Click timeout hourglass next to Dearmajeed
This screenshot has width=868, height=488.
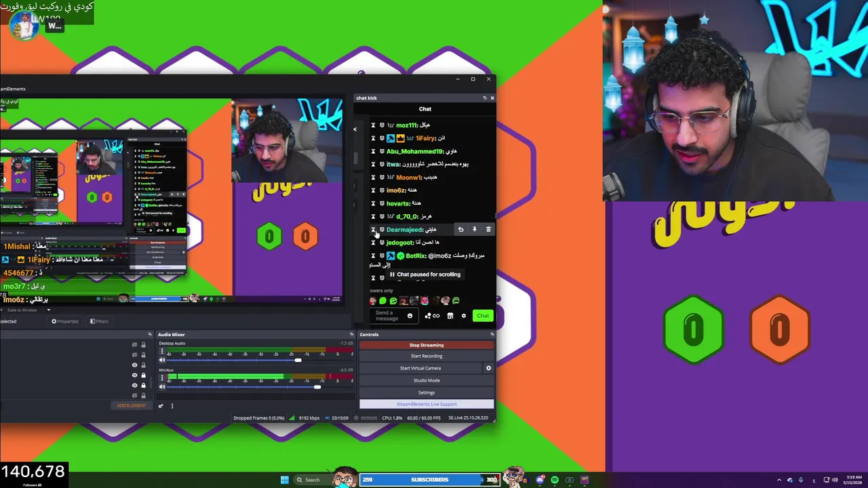tap(373, 230)
